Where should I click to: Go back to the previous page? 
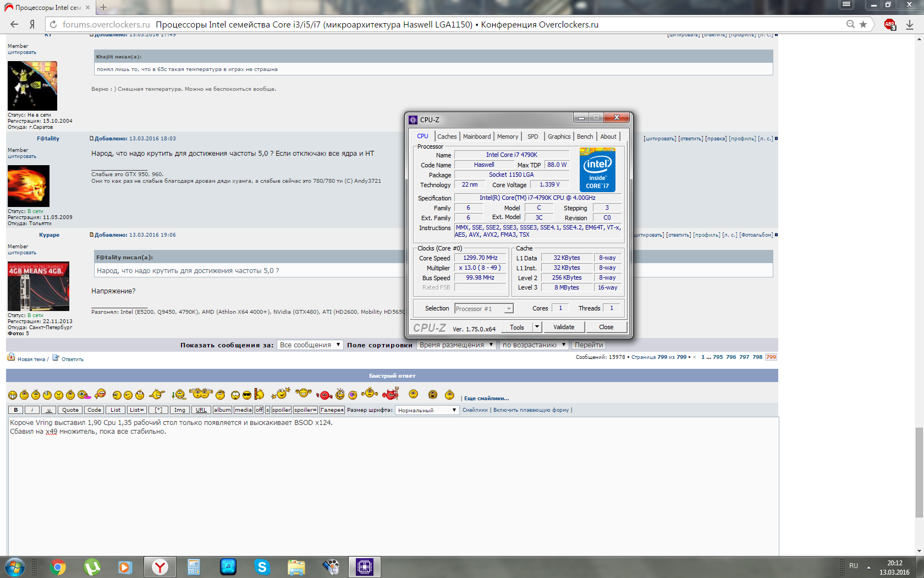(14, 24)
